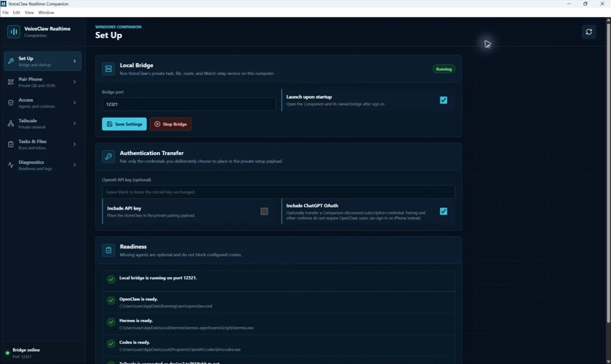Click the green Bridge online status dot
Screen dimensions: 611x364
(7, 353)
